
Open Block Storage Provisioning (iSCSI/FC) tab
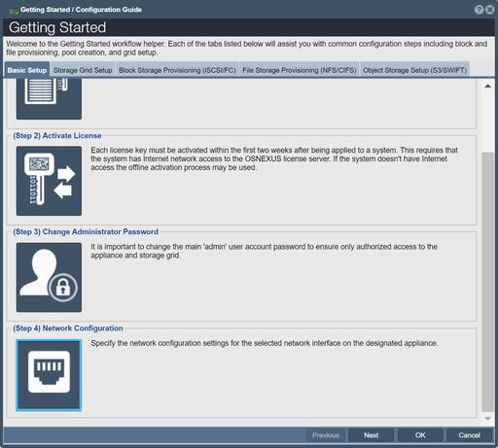tap(177, 70)
